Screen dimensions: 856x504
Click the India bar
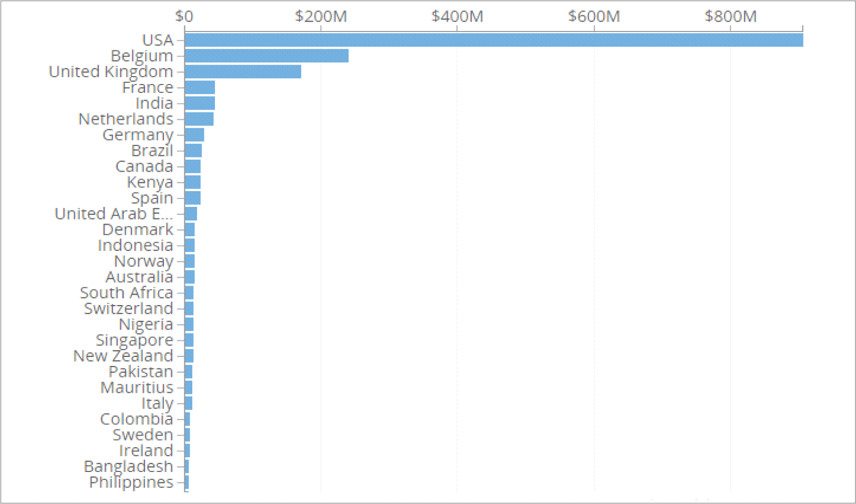click(x=200, y=103)
